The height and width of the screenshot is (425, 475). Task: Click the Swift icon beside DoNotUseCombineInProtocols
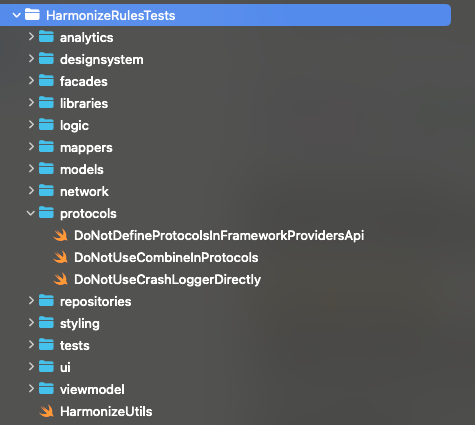[61, 257]
